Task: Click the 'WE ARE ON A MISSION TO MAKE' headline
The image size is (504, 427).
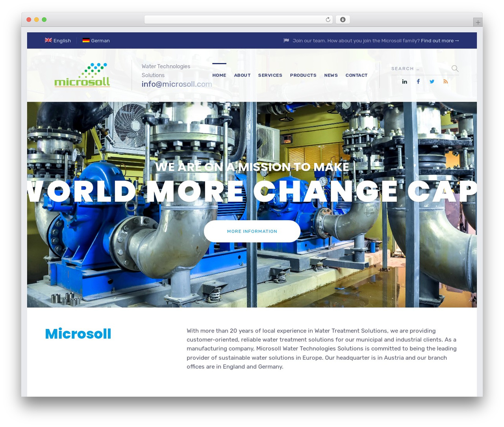Action: [252, 167]
